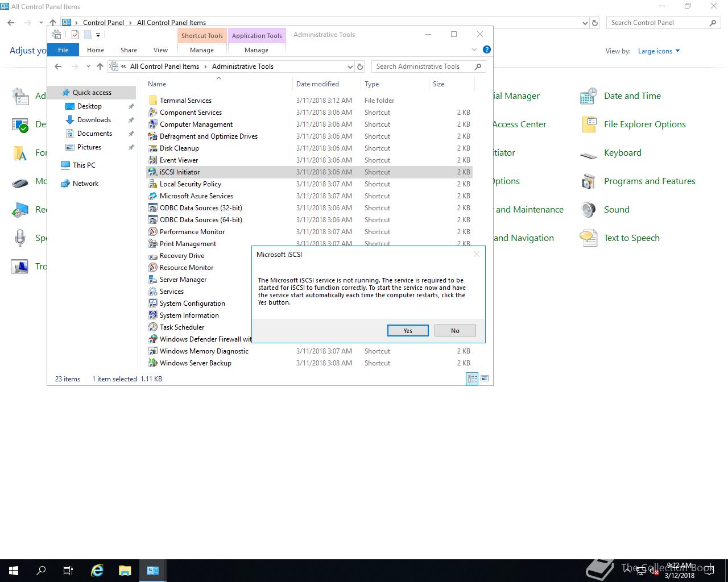The height and width of the screenshot is (582, 728).
Task: Open Task View on the taskbar
Action: point(68,570)
